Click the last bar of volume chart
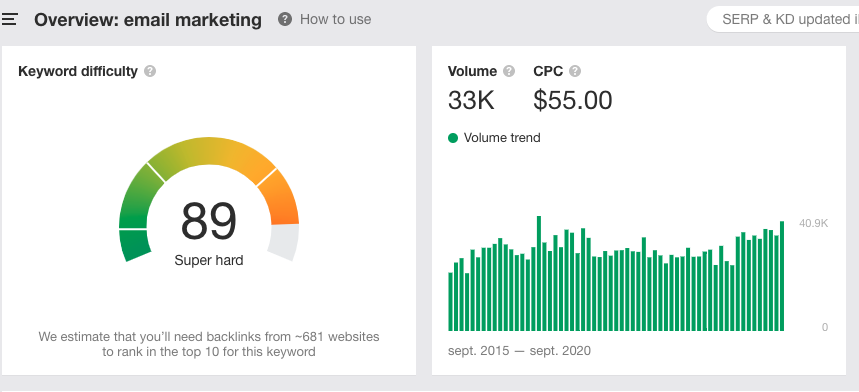The width and height of the screenshot is (859, 392). pos(782,276)
